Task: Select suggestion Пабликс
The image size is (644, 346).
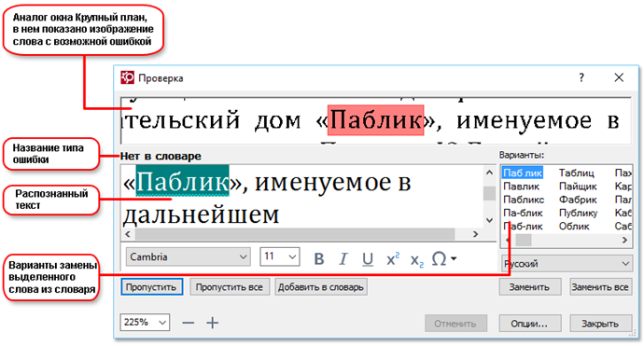Action: 524,200
